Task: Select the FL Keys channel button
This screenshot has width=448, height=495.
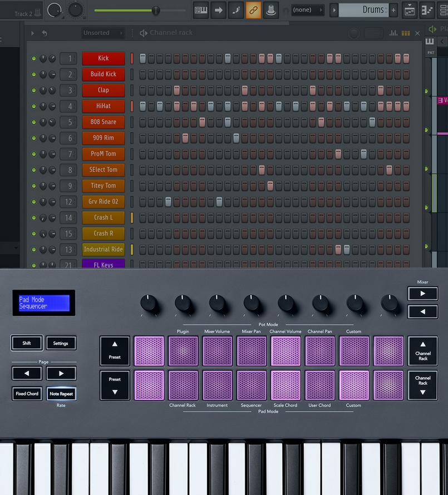Action: coord(104,264)
